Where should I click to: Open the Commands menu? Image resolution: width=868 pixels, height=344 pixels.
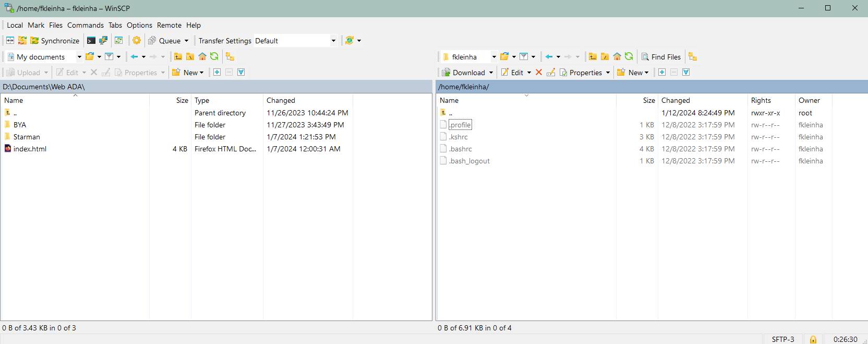pyautogui.click(x=85, y=25)
